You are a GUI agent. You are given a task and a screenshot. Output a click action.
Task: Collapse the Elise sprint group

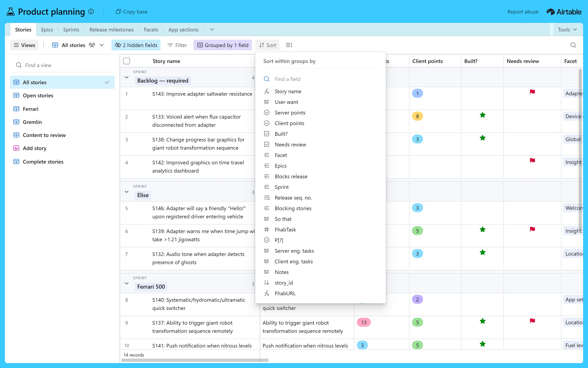[127, 192]
